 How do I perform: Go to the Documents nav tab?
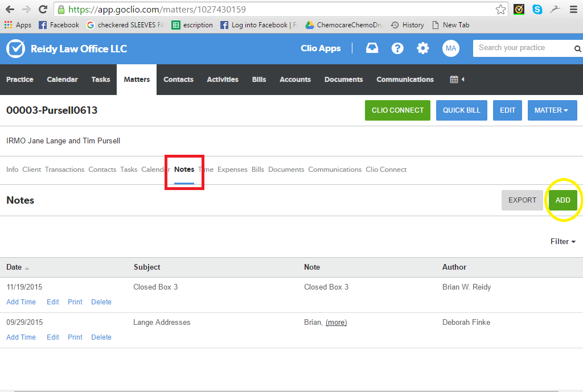[x=343, y=80]
